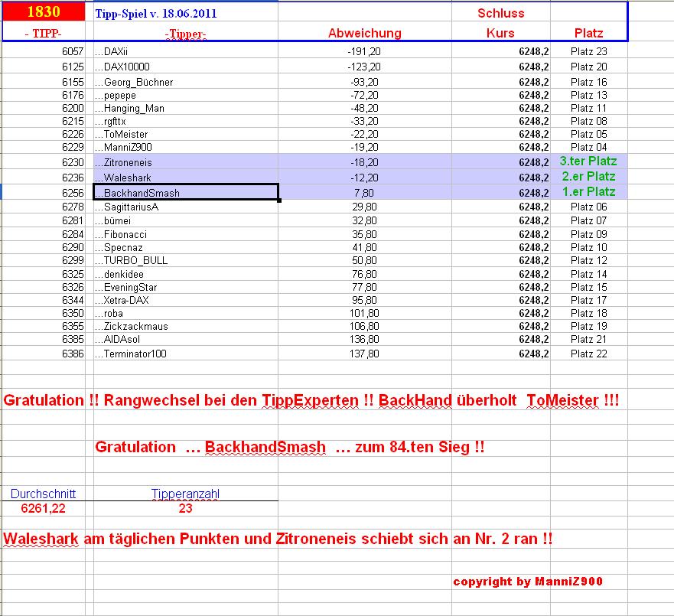Select the highlighted Waleshark name cell
Image resolution: width=674 pixels, height=616 pixels.
pos(186,177)
